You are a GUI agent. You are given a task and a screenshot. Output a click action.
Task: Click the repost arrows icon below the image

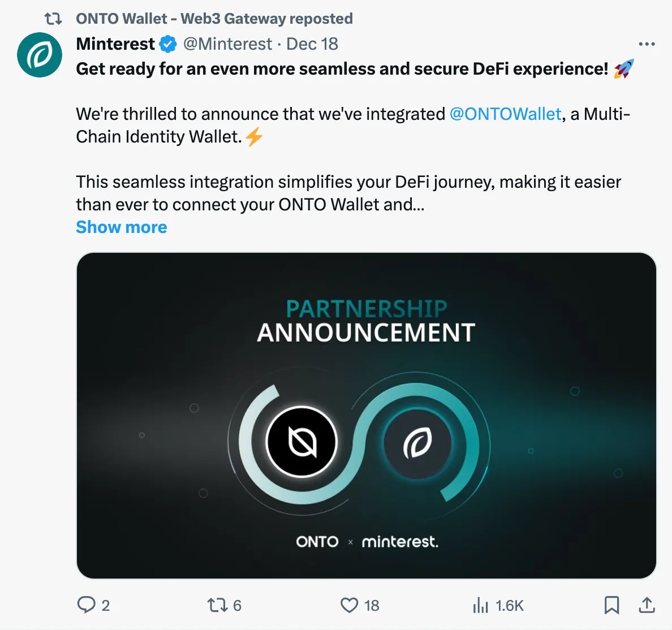217,605
